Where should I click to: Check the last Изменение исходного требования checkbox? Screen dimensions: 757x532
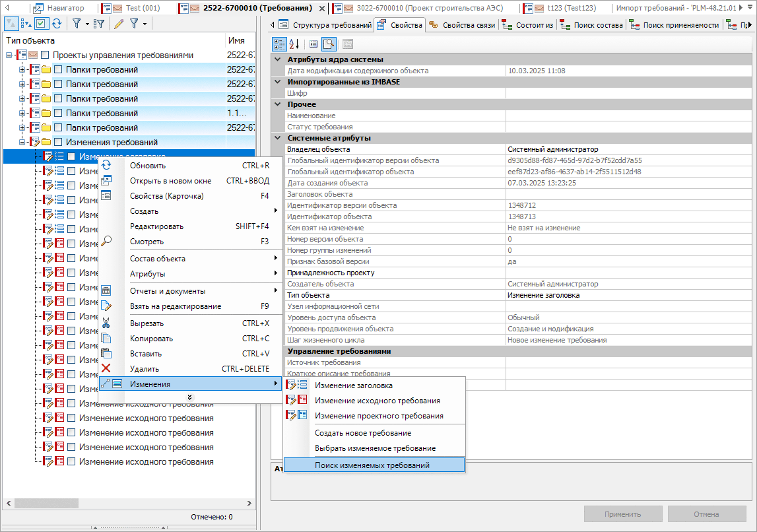pyautogui.click(x=71, y=461)
